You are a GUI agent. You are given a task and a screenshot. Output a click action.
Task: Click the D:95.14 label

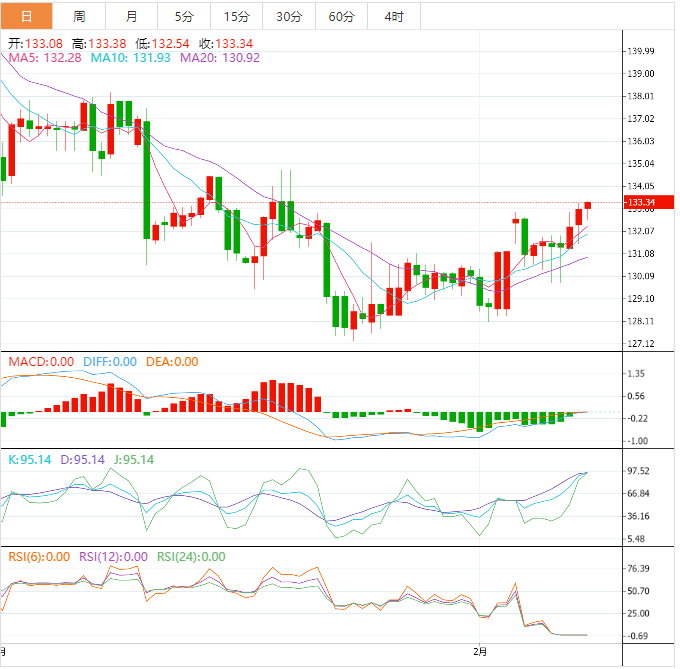tap(82, 460)
